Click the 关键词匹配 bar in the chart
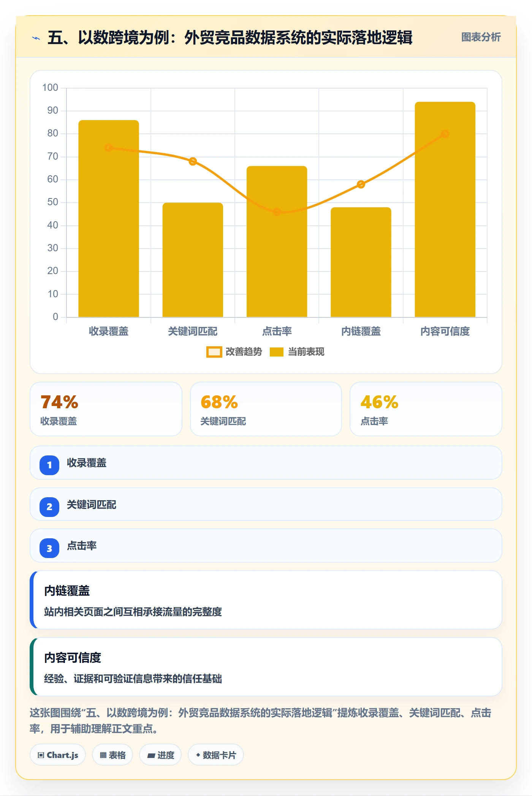Viewport: 532px width, 796px height. tap(193, 260)
